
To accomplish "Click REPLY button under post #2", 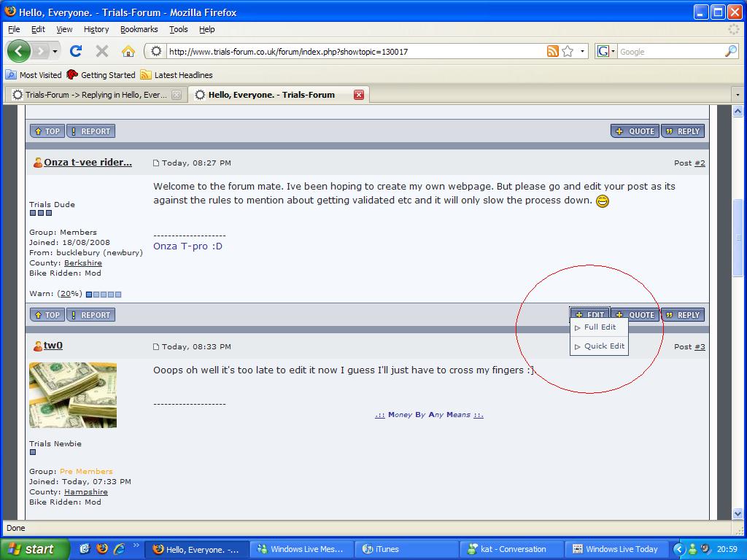I will [683, 315].
